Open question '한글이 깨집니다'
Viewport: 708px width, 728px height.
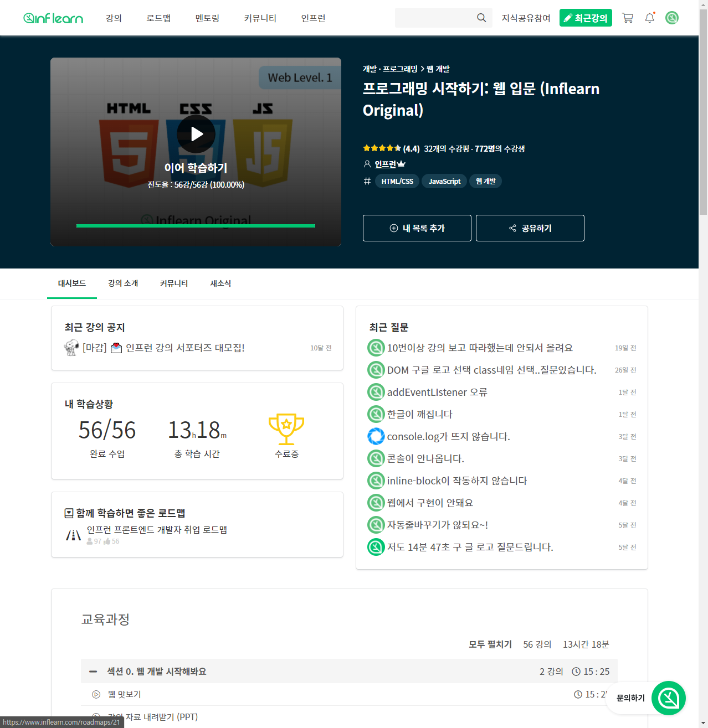(x=419, y=414)
